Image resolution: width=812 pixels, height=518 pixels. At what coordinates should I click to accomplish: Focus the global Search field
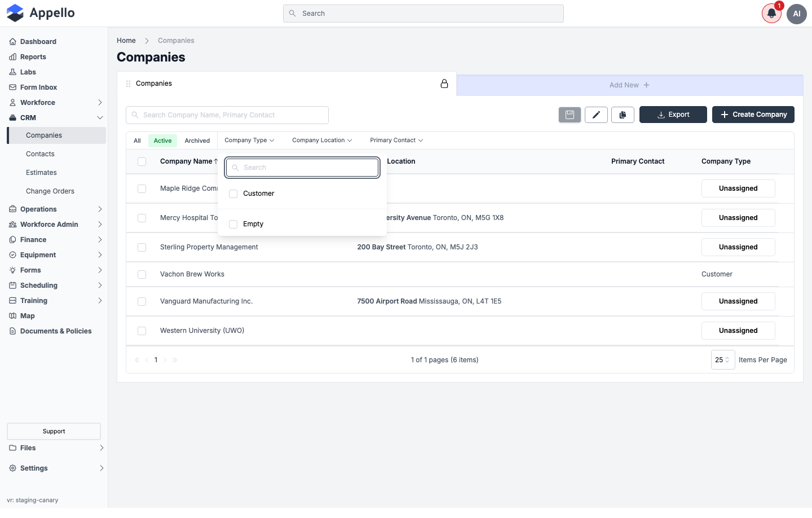pos(423,14)
